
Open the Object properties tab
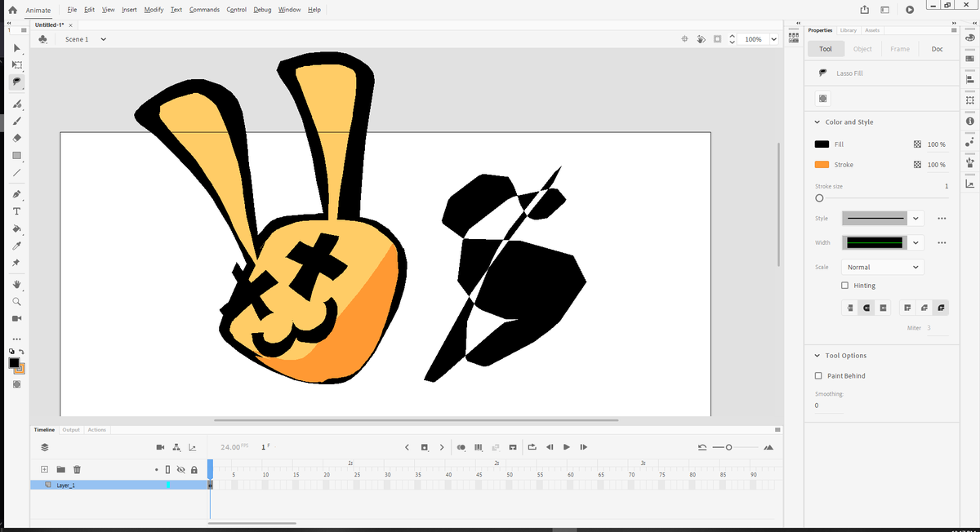point(862,49)
